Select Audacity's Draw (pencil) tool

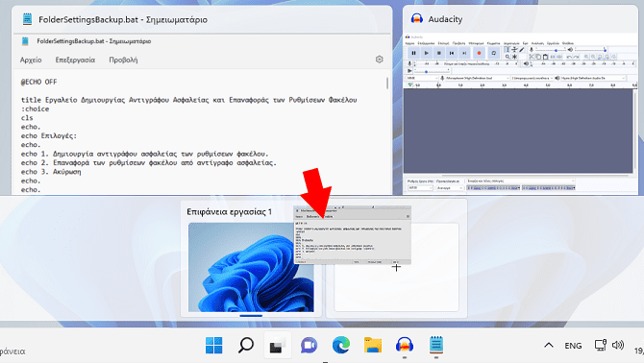pos(522,50)
